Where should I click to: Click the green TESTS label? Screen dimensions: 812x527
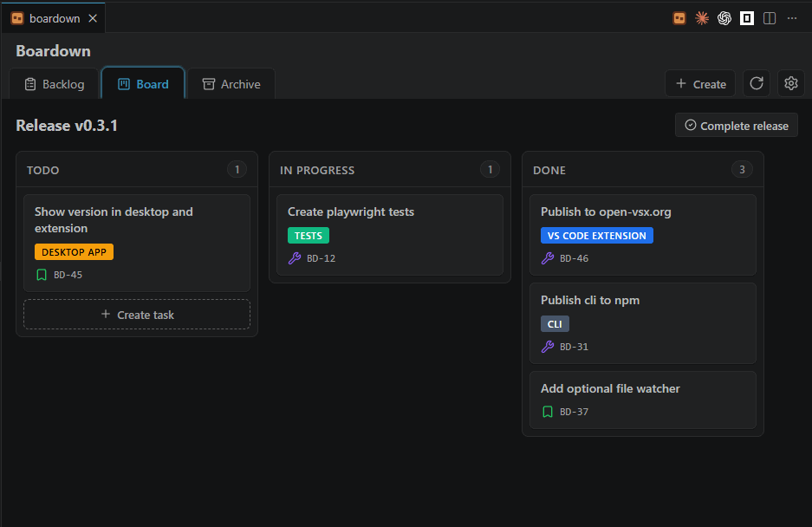coord(309,236)
